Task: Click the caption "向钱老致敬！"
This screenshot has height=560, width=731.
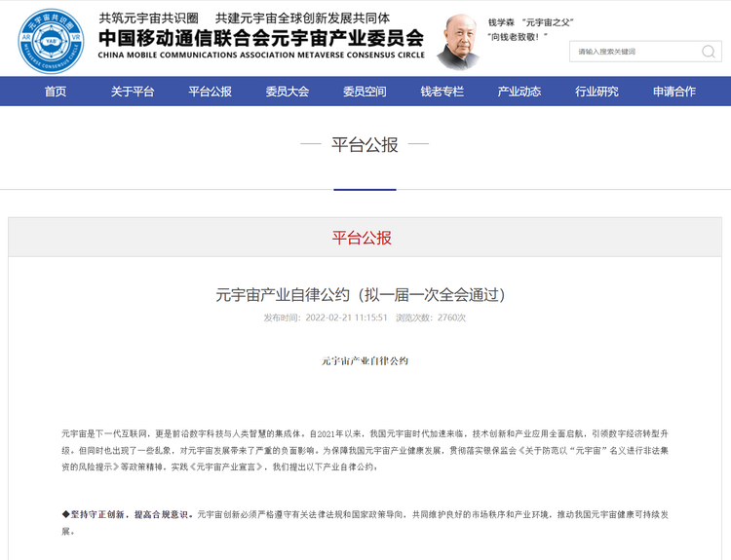Action: tap(518, 36)
